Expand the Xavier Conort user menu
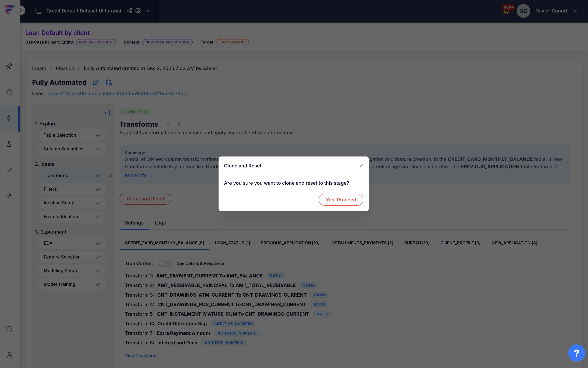The width and height of the screenshot is (588, 368). point(576,11)
